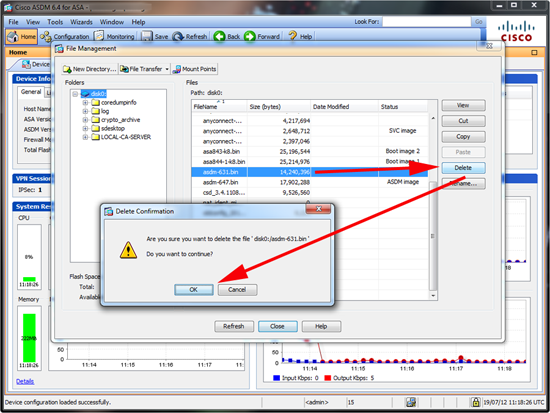
Task: Expand the coredumpinfo folder node
Action: (85, 103)
